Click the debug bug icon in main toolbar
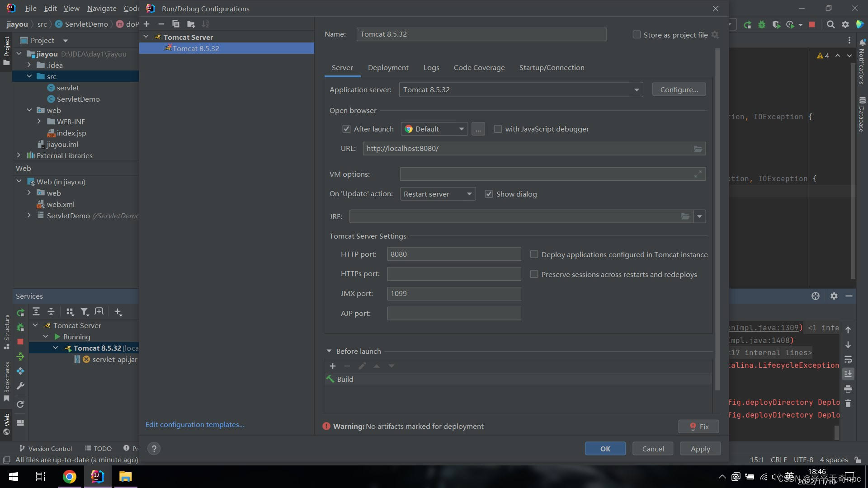The image size is (868, 488). pyautogui.click(x=762, y=24)
